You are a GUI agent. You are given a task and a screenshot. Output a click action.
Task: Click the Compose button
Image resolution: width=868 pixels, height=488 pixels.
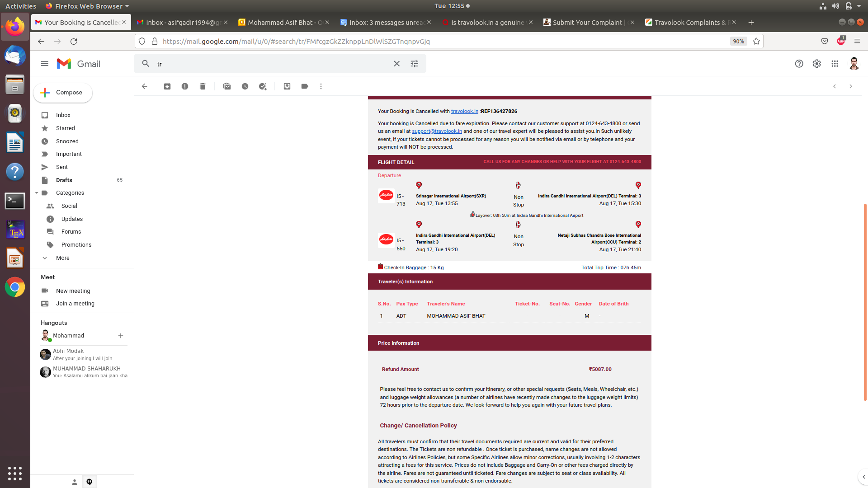pyautogui.click(x=63, y=93)
